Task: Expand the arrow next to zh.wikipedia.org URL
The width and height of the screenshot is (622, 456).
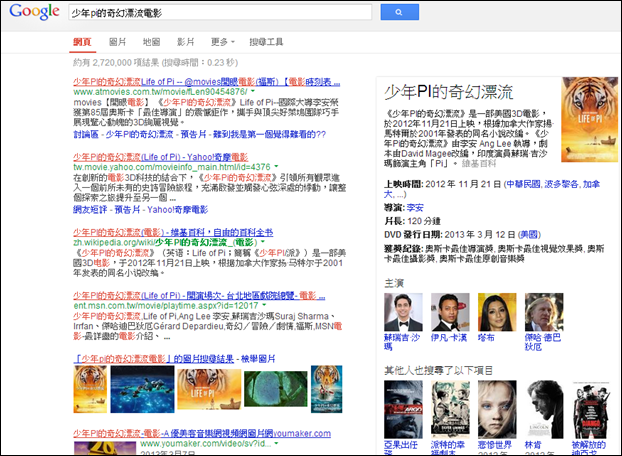Action: click(x=263, y=242)
